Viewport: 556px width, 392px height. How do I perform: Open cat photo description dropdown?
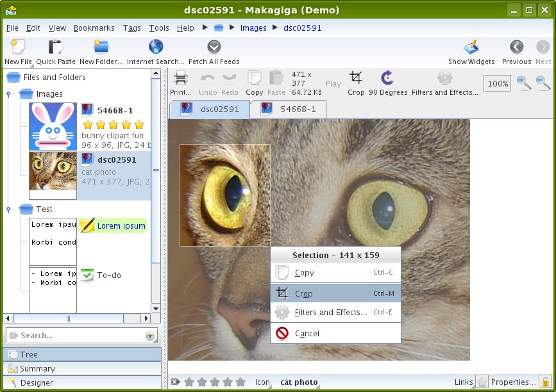[x=299, y=382]
